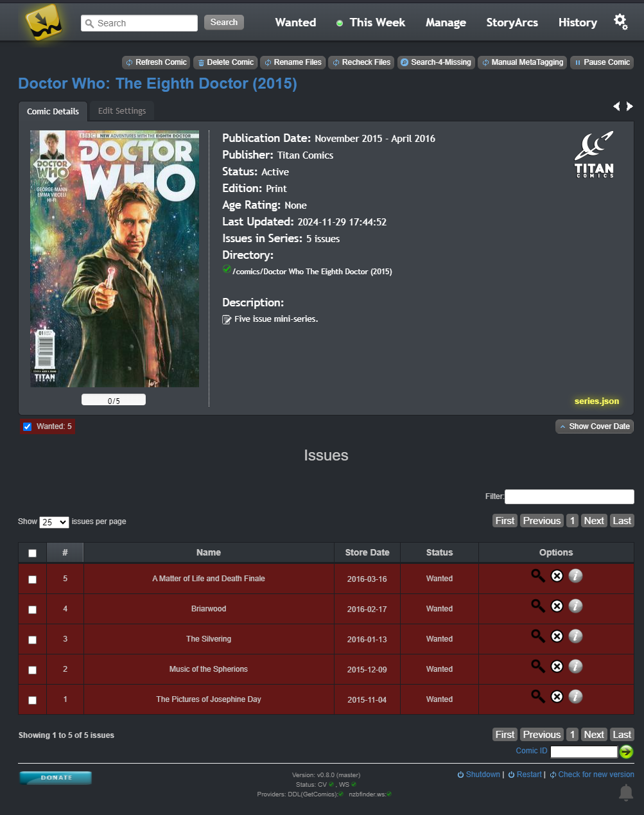Expand Show Cover Date option
This screenshot has width=644, height=815.
(x=594, y=426)
